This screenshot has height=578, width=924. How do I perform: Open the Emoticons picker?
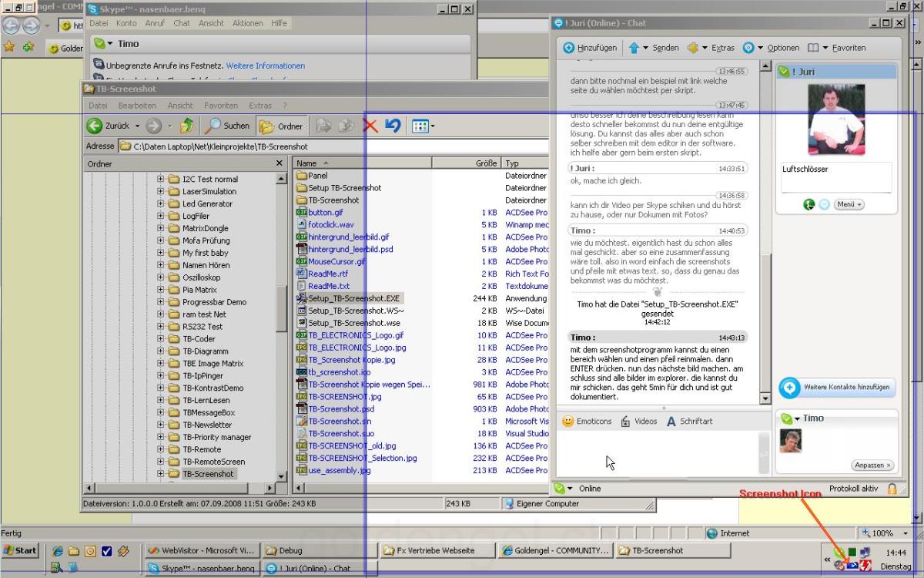[x=587, y=422]
